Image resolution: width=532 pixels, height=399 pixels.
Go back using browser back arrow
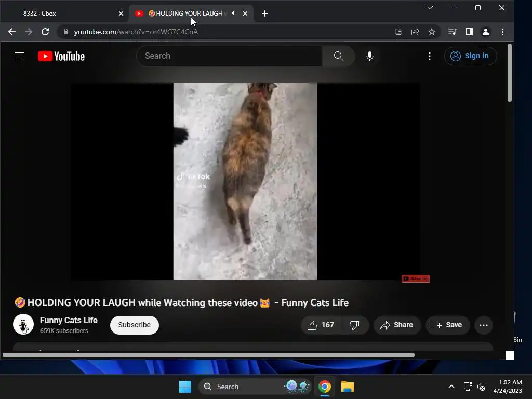coord(12,32)
